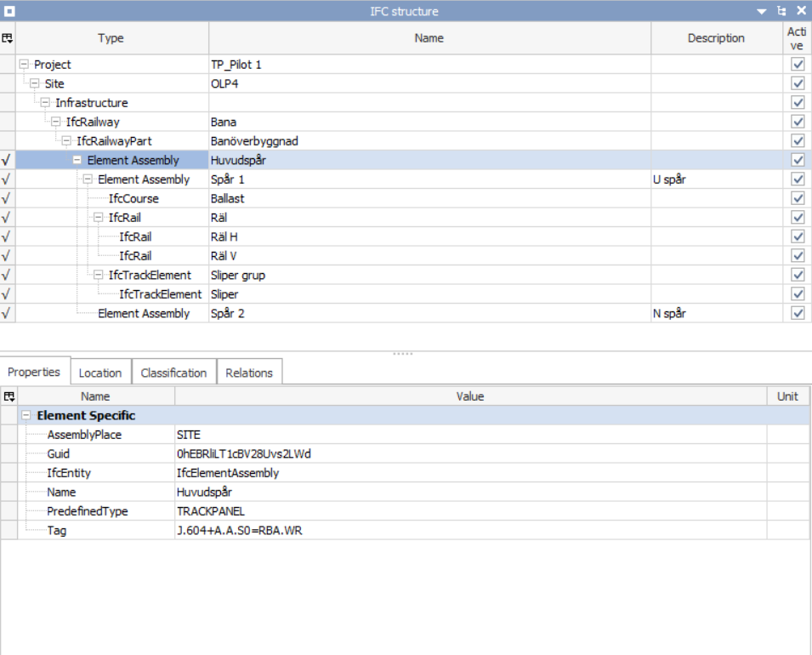
Task: Close the IFC structure panel
Action: (x=801, y=11)
